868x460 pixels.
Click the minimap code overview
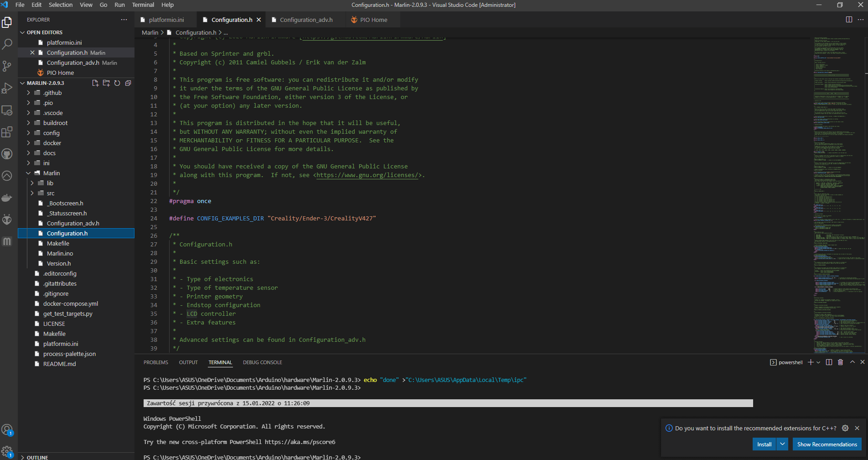click(x=839, y=183)
